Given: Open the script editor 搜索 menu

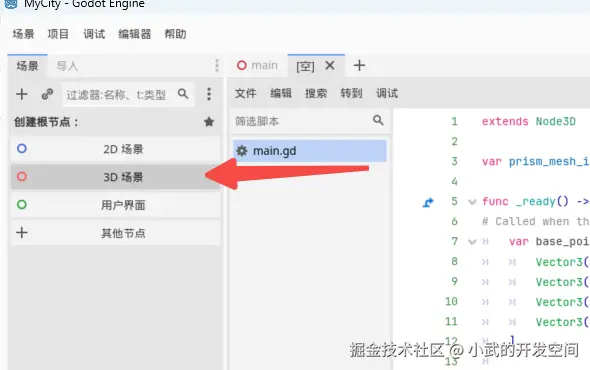Looking at the screenshot, I should click(x=316, y=93).
